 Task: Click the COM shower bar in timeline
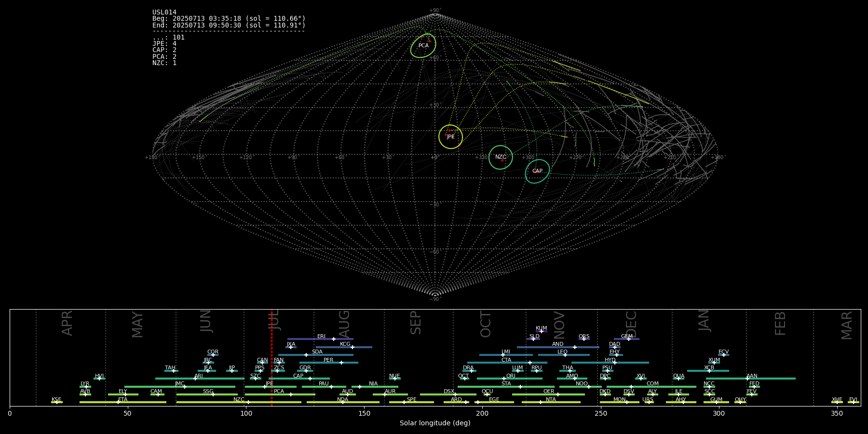[651, 386]
